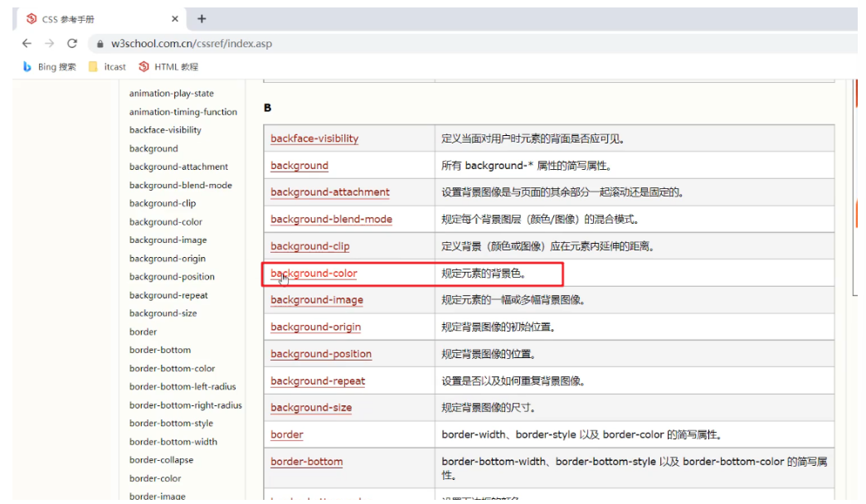Open background-color table link
This screenshot has height=504, width=866.
click(314, 274)
